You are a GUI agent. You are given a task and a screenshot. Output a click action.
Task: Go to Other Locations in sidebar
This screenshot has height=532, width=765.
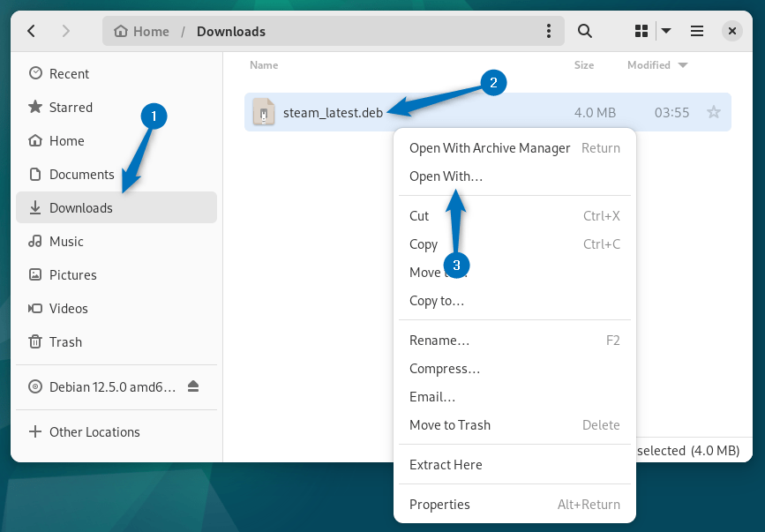pos(94,432)
